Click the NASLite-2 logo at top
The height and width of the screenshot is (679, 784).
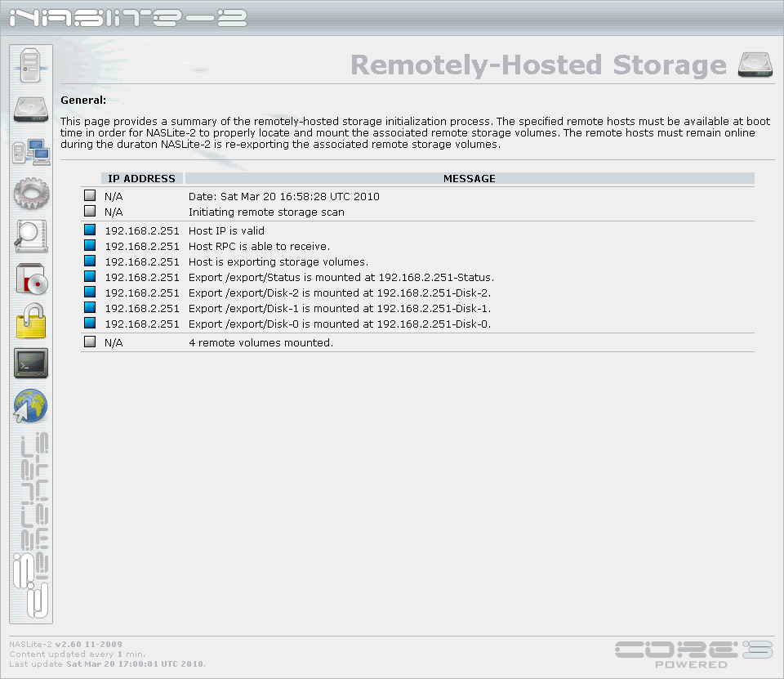128,18
